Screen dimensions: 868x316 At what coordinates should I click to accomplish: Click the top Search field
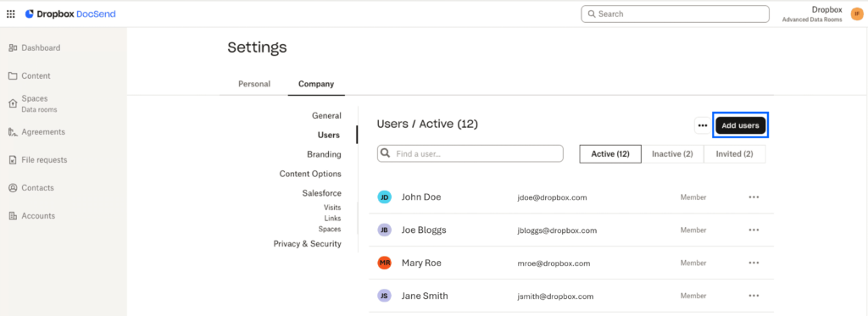(675, 14)
